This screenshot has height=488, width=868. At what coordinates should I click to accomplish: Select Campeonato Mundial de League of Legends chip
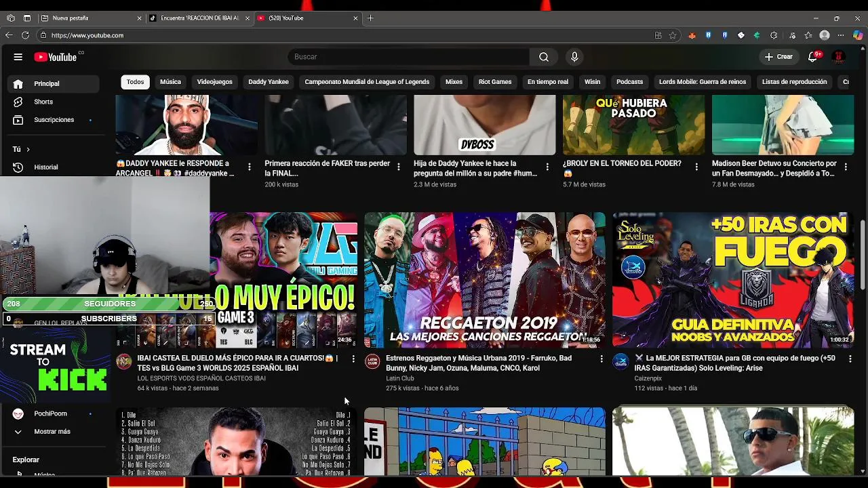[367, 82]
